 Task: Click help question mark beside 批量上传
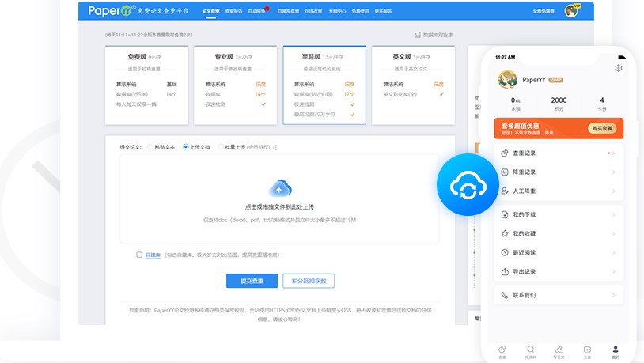[275, 147]
